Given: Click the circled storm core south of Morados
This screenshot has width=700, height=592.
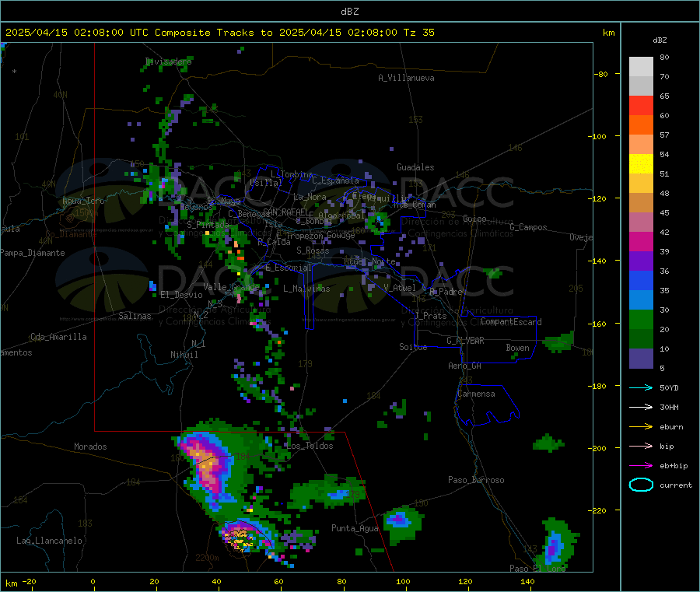Looking at the screenshot, I should 243,537.
